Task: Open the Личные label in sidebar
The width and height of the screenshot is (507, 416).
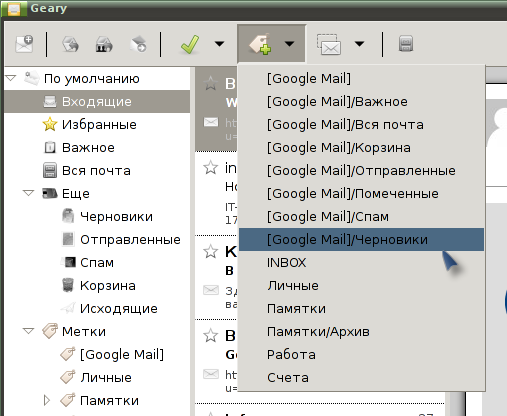Action: (97, 377)
